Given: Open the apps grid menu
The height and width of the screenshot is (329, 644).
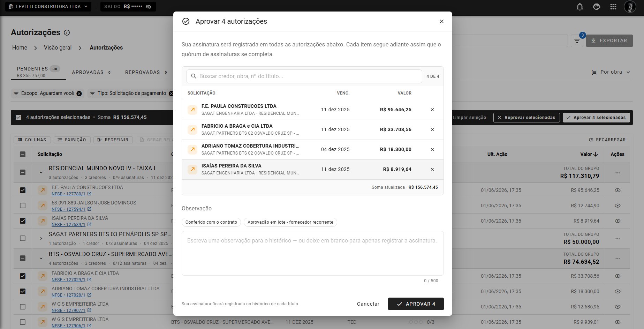Looking at the screenshot, I should click(613, 7).
